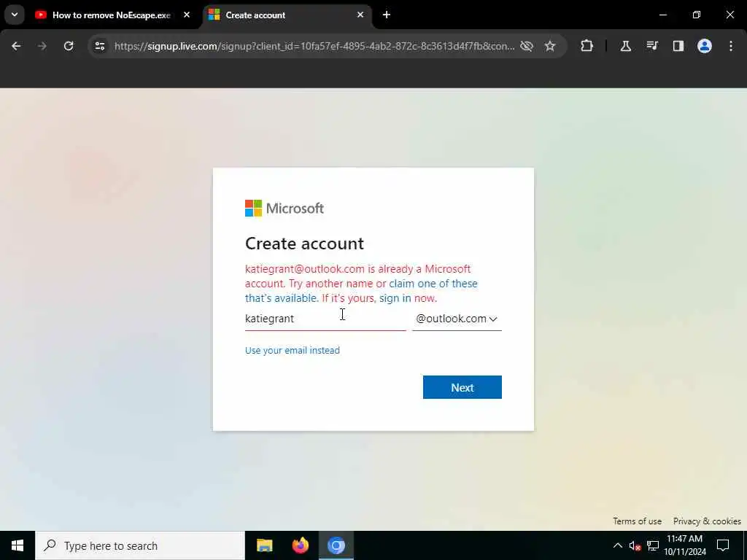Expand the @outlook.com domain dropdown

coord(457,319)
